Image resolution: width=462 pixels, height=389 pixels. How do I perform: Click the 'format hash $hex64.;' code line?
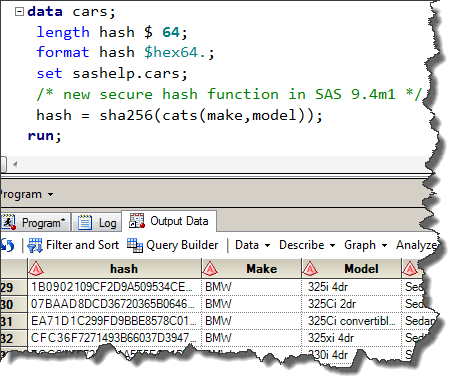click(x=125, y=53)
